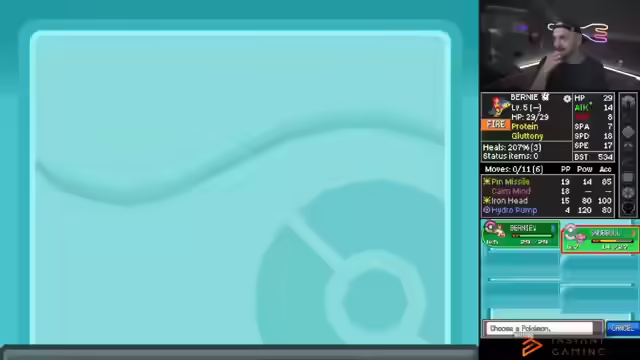Click the orange HP bar in the red-bordered slot
The width and height of the screenshot is (640, 360).
click(612, 241)
